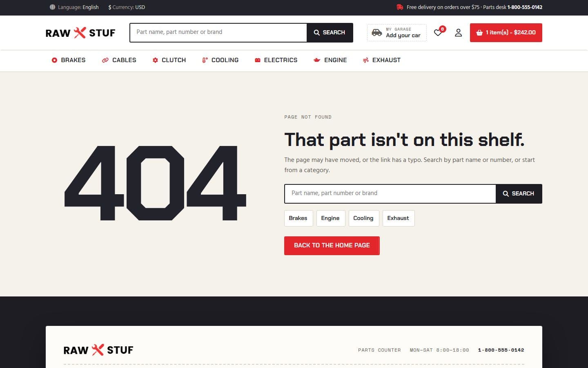
Task: Open the cart showing 1 item $242.00
Action: [506, 33]
